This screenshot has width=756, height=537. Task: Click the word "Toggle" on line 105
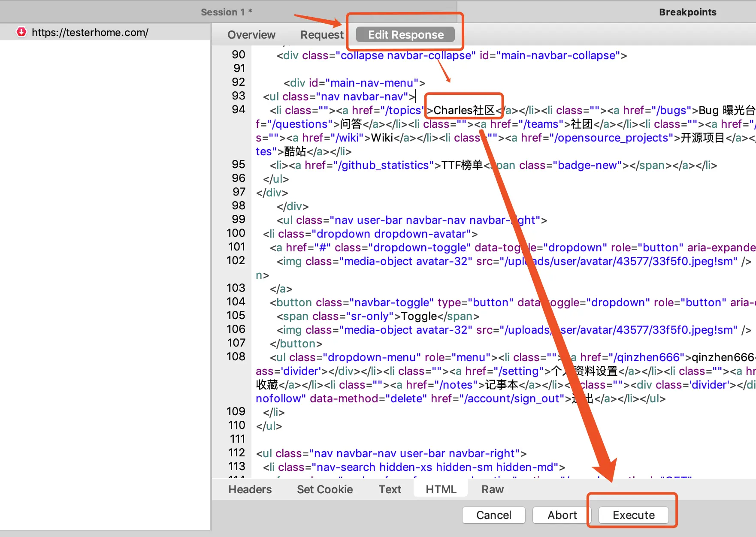(419, 316)
